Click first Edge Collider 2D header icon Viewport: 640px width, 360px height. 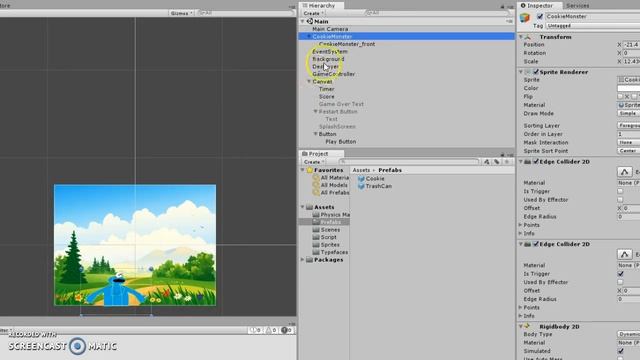click(528, 162)
